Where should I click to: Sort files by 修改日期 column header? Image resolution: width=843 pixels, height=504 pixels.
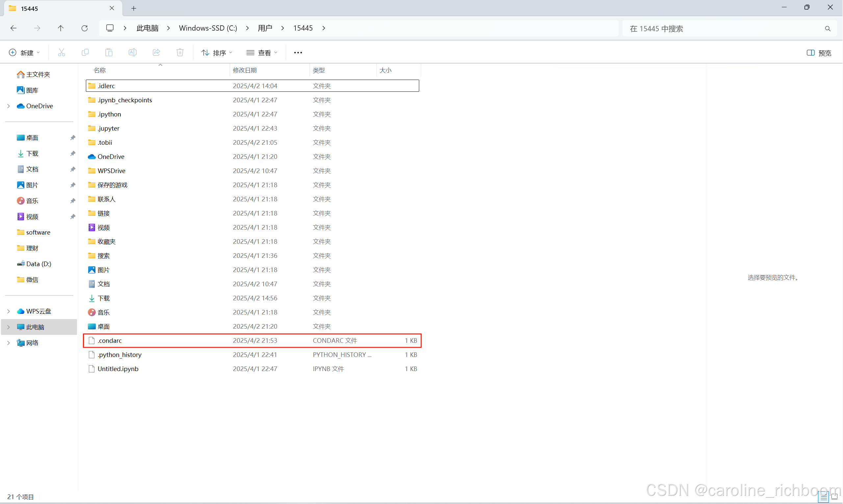(244, 70)
